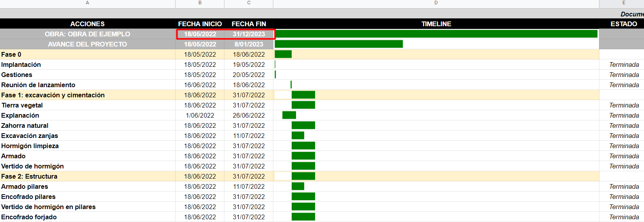This screenshot has width=644, height=222.
Task: Click the AVANCE DEL PROYECTO progress bar
Action: 339,44
